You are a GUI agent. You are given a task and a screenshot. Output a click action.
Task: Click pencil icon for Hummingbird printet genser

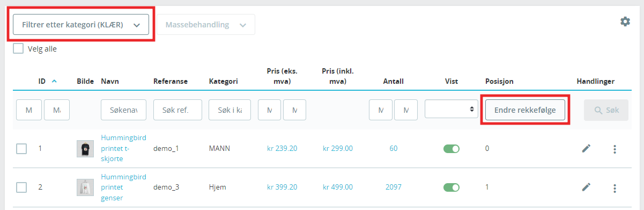tap(587, 187)
